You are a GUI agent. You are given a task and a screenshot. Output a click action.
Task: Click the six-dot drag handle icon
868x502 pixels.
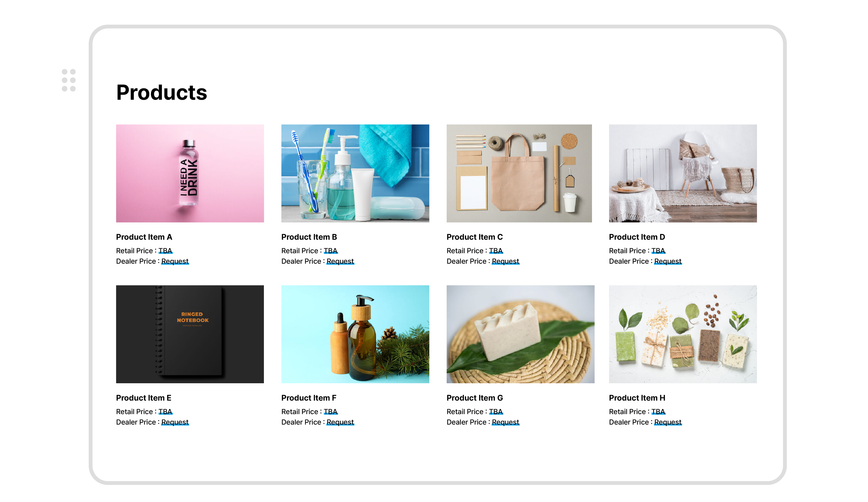tap(69, 80)
